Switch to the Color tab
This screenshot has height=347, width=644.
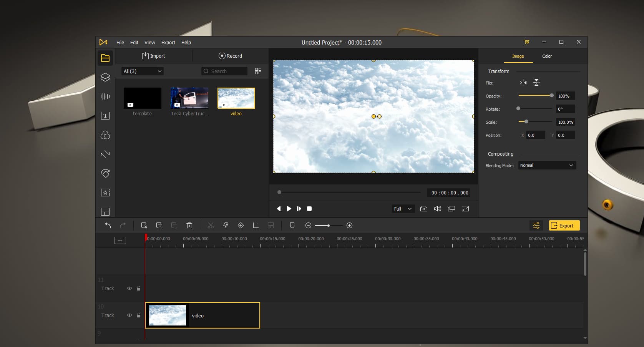coord(547,56)
